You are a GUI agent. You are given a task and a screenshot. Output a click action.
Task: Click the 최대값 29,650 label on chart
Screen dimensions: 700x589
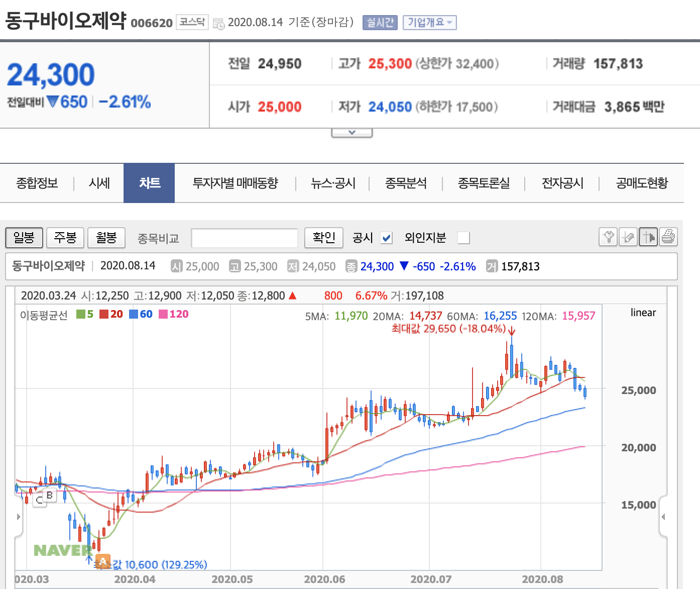coord(448,329)
